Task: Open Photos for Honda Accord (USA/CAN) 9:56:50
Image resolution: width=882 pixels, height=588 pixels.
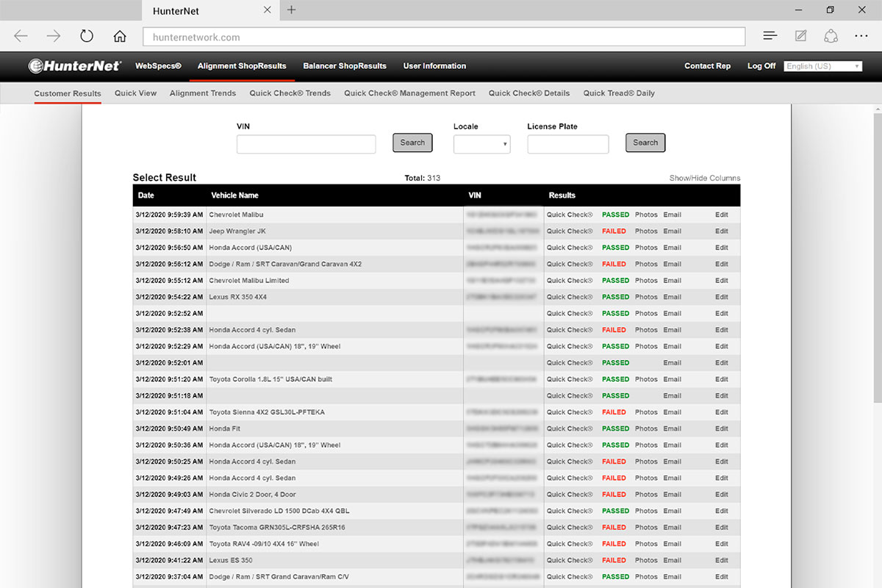Action: coord(646,248)
